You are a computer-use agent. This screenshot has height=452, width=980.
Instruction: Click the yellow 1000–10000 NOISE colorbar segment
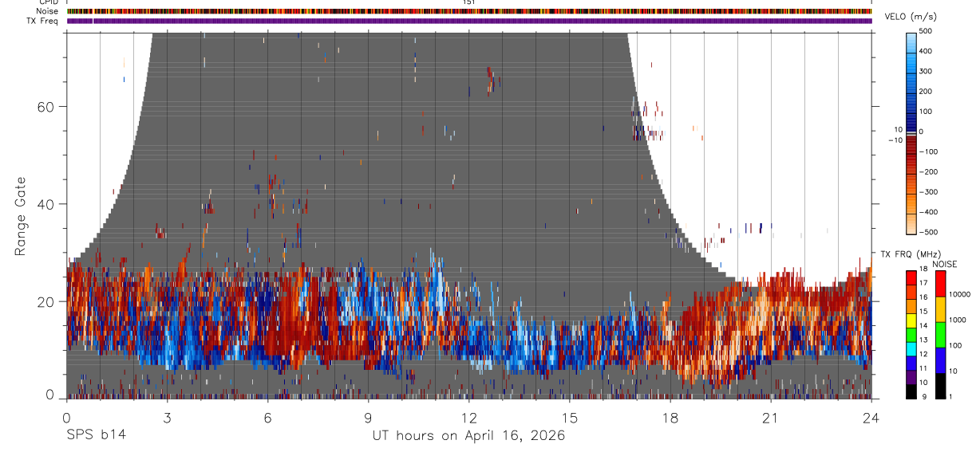tap(940, 309)
